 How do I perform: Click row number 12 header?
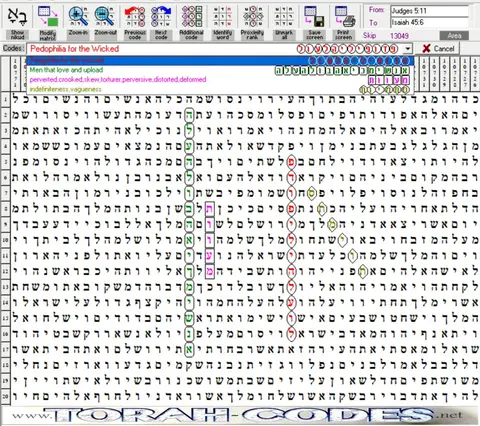click(x=5, y=271)
